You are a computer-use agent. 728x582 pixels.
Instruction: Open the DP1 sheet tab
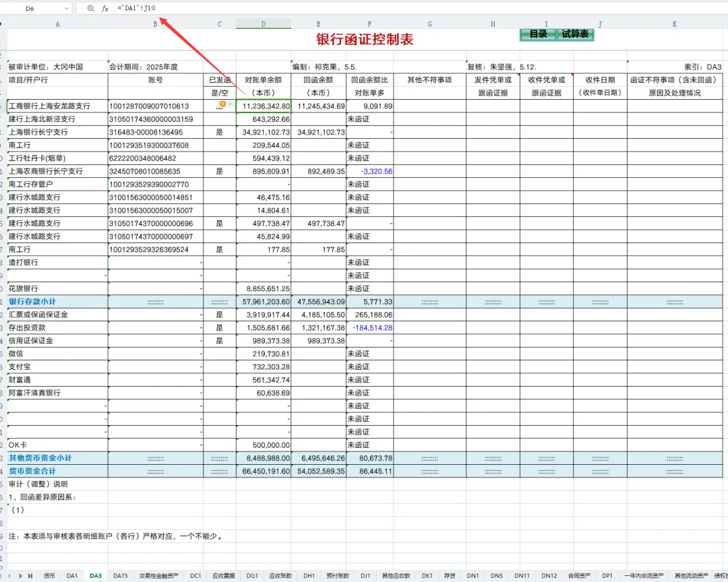pyautogui.click(x=607, y=575)
